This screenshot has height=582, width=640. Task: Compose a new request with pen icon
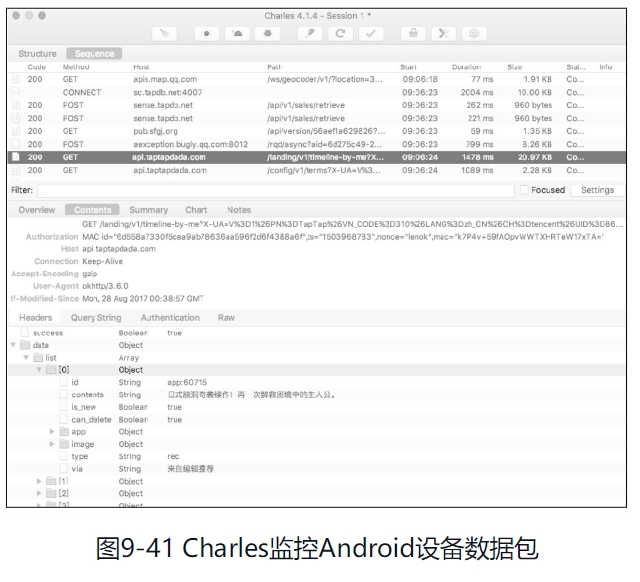(x=311, y=34)
